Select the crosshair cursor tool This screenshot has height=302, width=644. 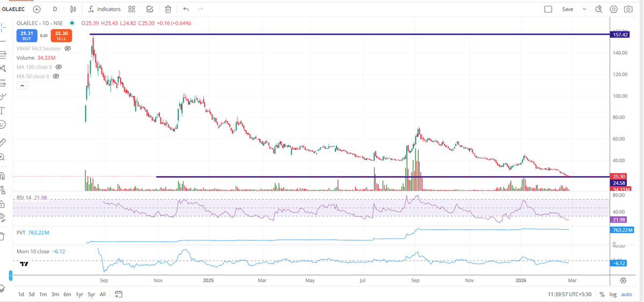coord(2,26)
